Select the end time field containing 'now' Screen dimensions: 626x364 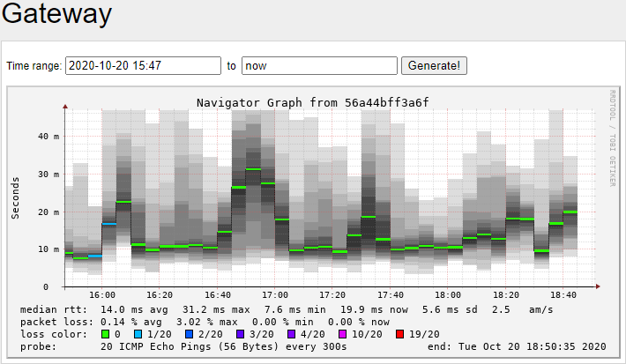319,65
